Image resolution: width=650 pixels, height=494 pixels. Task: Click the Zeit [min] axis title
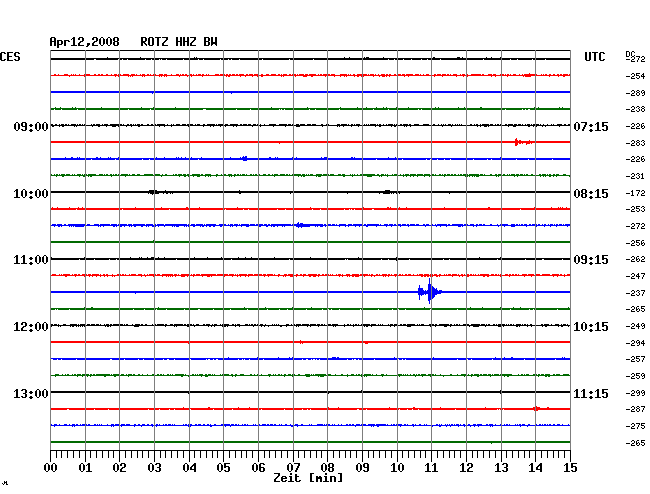[x=308, y=478]
